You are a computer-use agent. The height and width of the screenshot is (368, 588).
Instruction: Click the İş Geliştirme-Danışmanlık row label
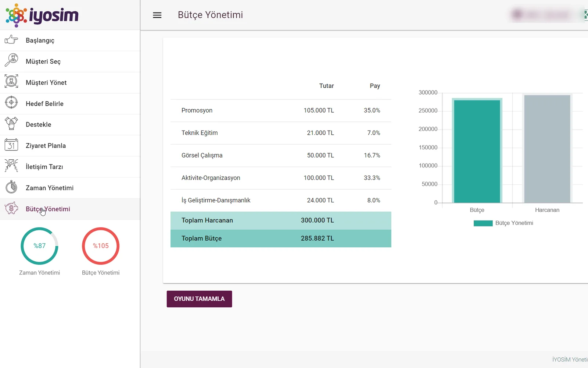pyautogui.click(x=216, y=200)
